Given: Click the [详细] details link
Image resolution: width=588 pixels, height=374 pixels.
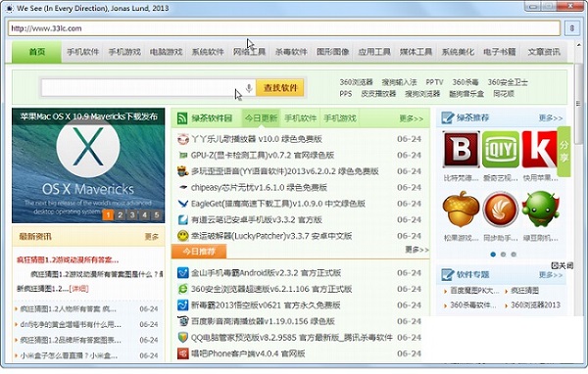Looking at the screenshot, I should [79, 289].
